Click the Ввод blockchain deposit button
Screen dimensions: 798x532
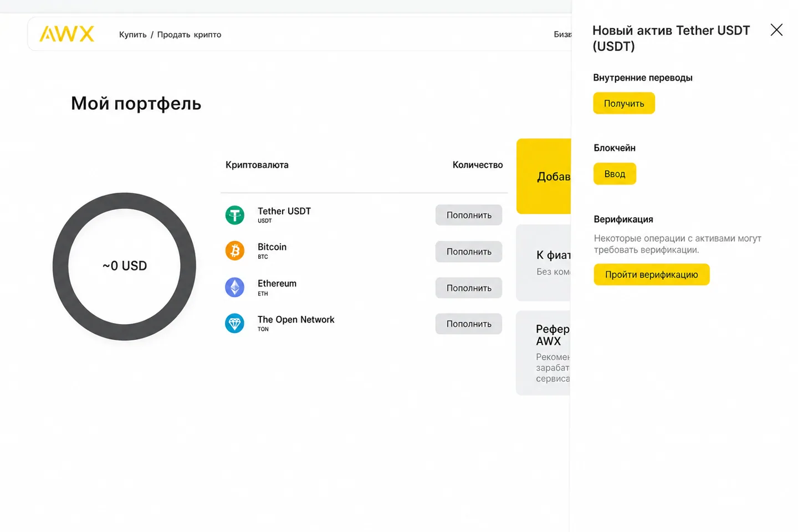pyautogui.click(x=615, y=174)
